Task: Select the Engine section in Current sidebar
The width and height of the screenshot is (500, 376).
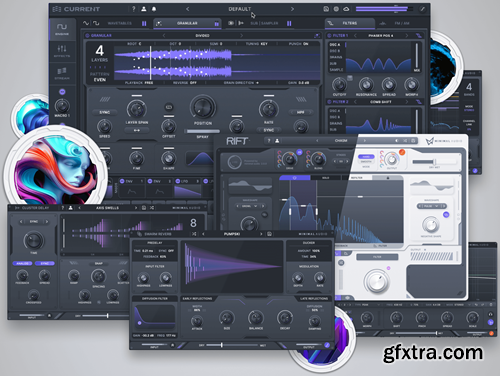Action: tap(62, 29)
